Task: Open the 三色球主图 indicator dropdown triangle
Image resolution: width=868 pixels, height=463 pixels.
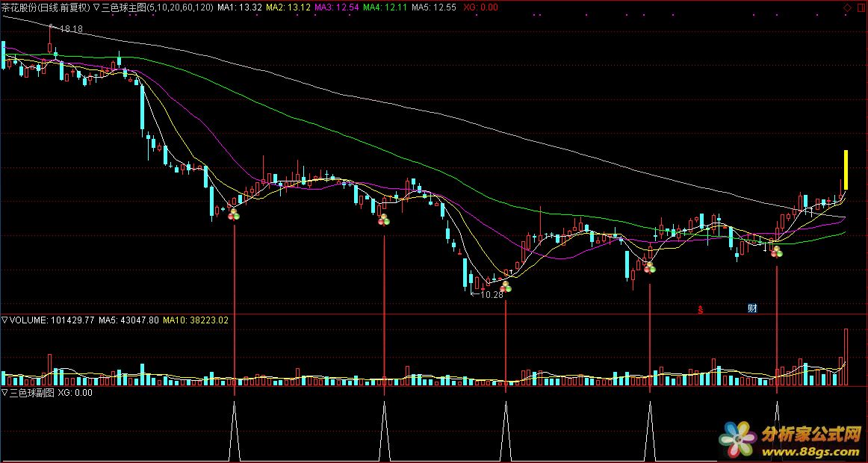Action: (x=97, y=7)
